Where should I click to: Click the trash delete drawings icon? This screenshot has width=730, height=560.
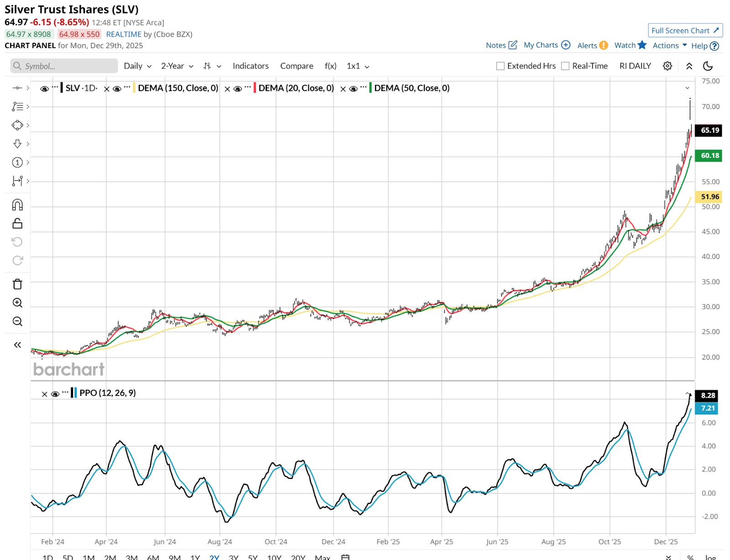(x=17, y=284)
